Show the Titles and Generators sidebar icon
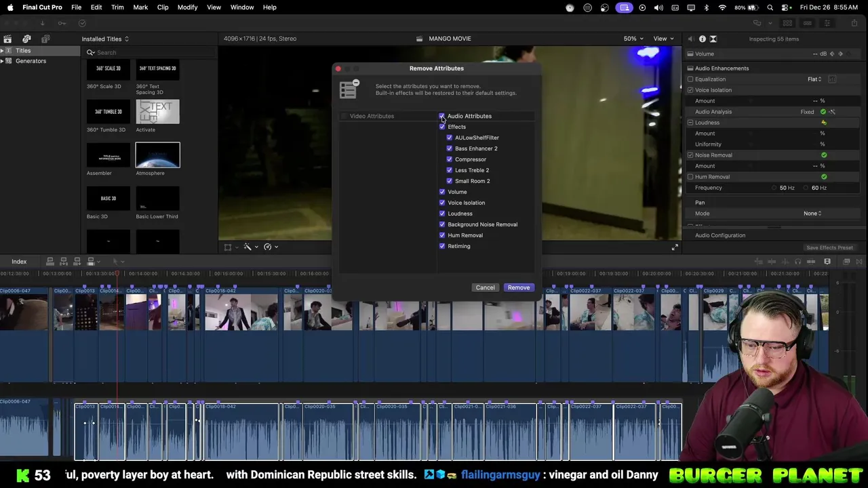The height and width of the screenshot is (488, 868). tap(45, 39)
